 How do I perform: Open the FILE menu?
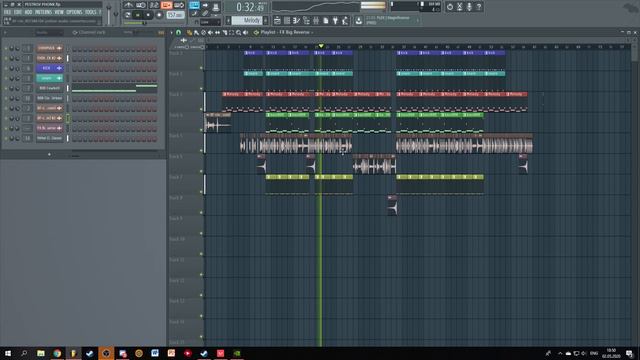7,12
